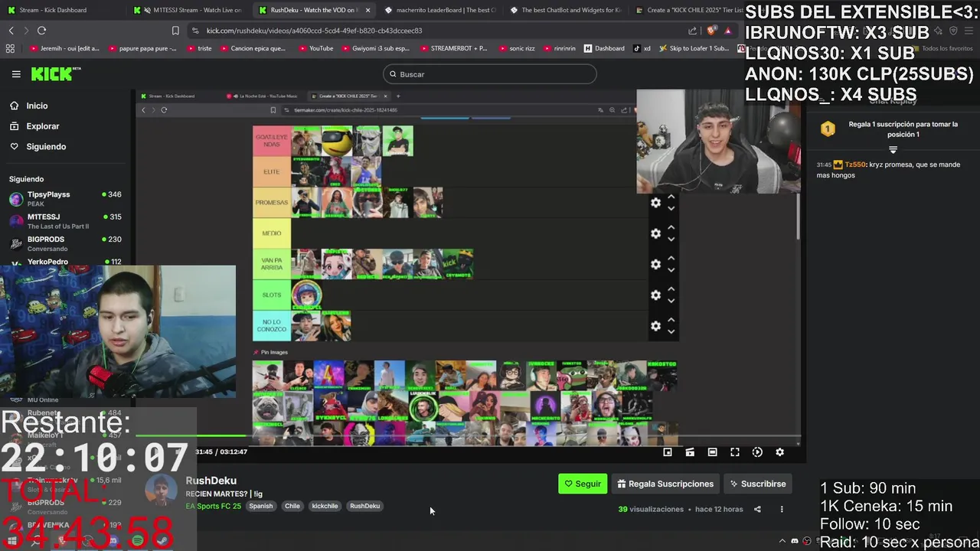
Task: Click the Kick logo
Action: pos(56,74)
